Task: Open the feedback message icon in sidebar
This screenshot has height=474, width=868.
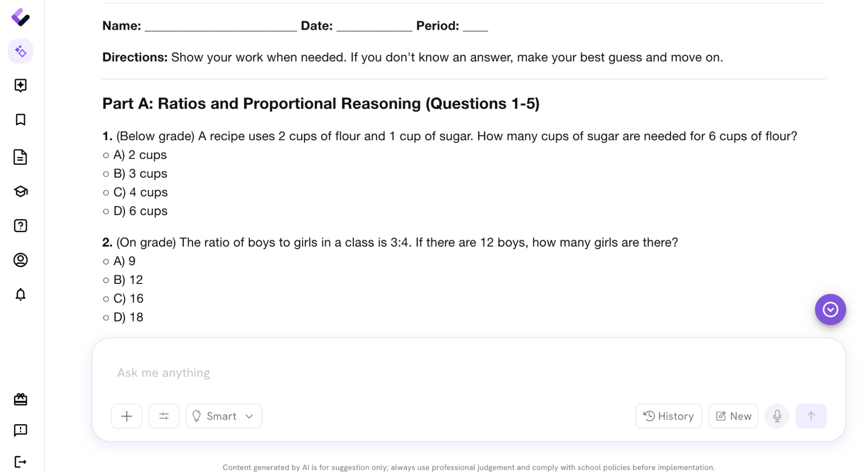Action: point(20,430)
